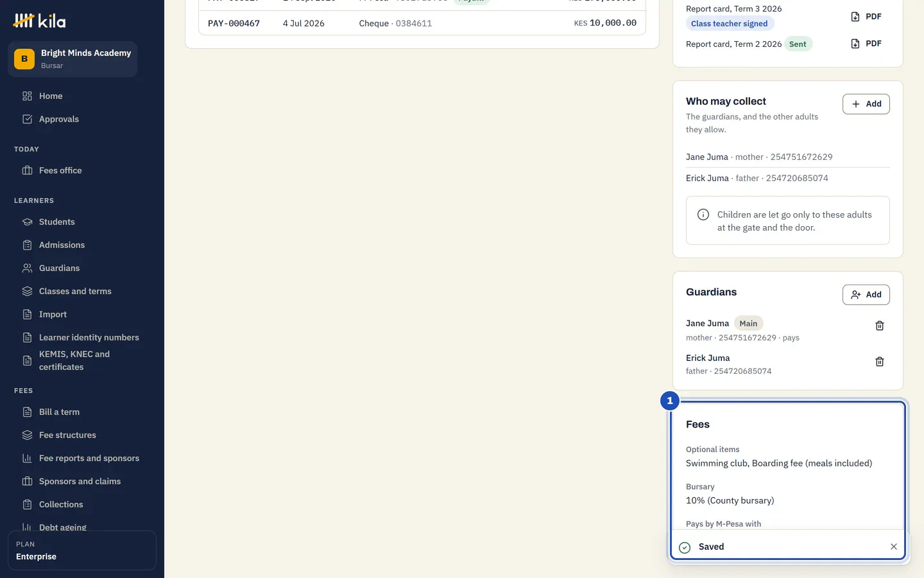Delete guardian Jane Juma

click(x=880, y=326)
